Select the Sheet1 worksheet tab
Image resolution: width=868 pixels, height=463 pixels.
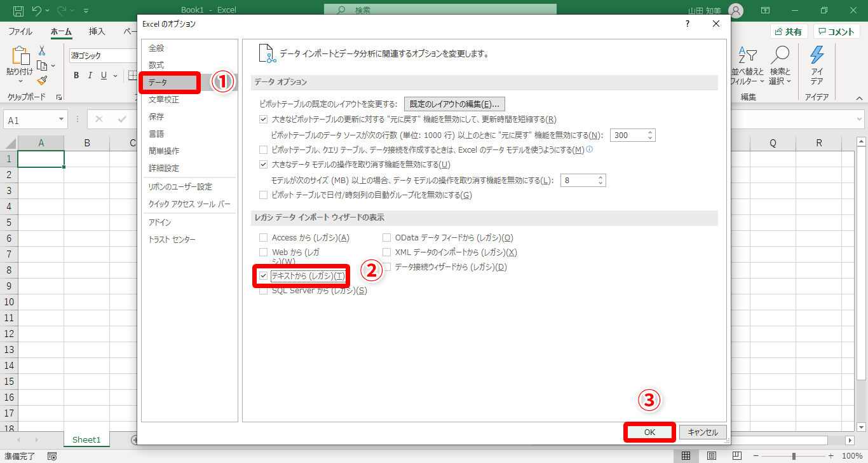[x=86, y=439]
